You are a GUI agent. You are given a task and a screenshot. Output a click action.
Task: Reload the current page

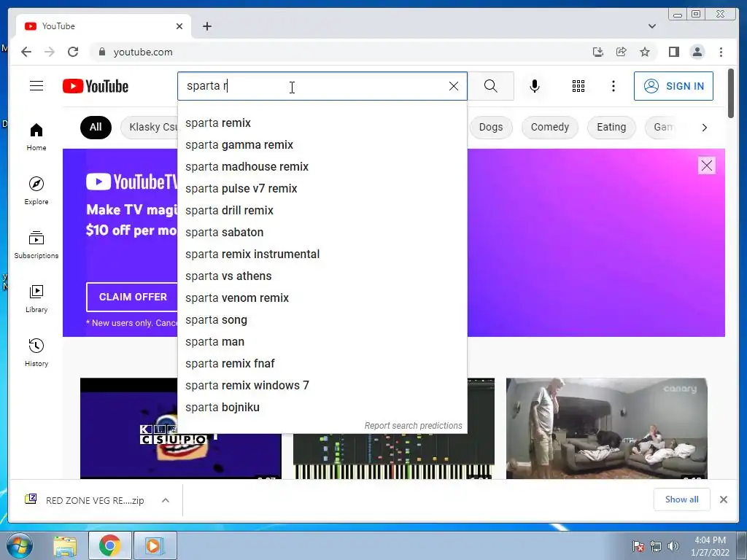tap(73, 52)
